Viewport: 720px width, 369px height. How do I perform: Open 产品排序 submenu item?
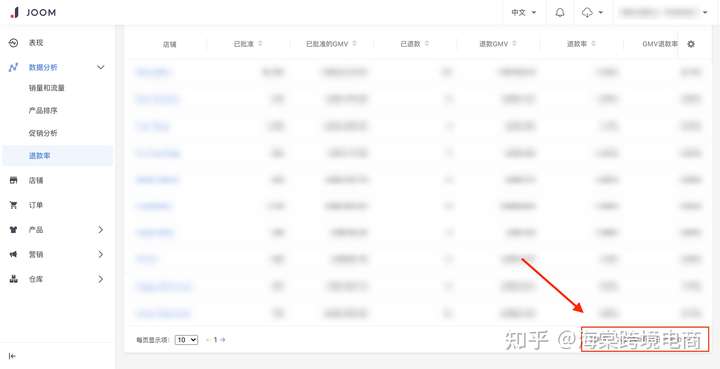coord(43,111)
